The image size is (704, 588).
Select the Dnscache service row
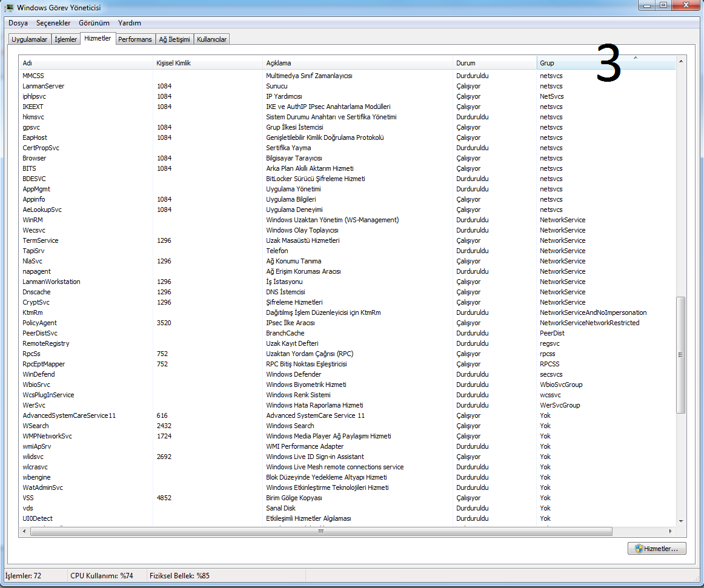[347, 292]
